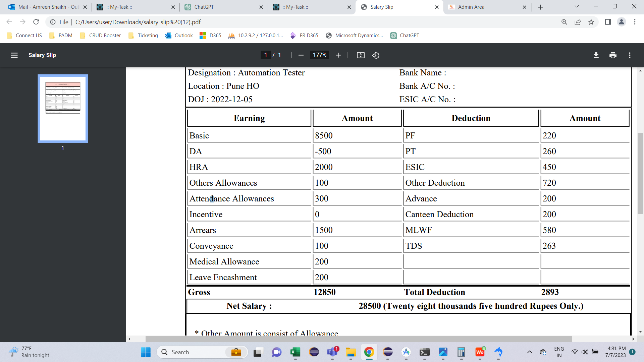Viewport: 644px width, 362px height.
Task: Show hidden system tray icons
Action: (x=529, y=352)
